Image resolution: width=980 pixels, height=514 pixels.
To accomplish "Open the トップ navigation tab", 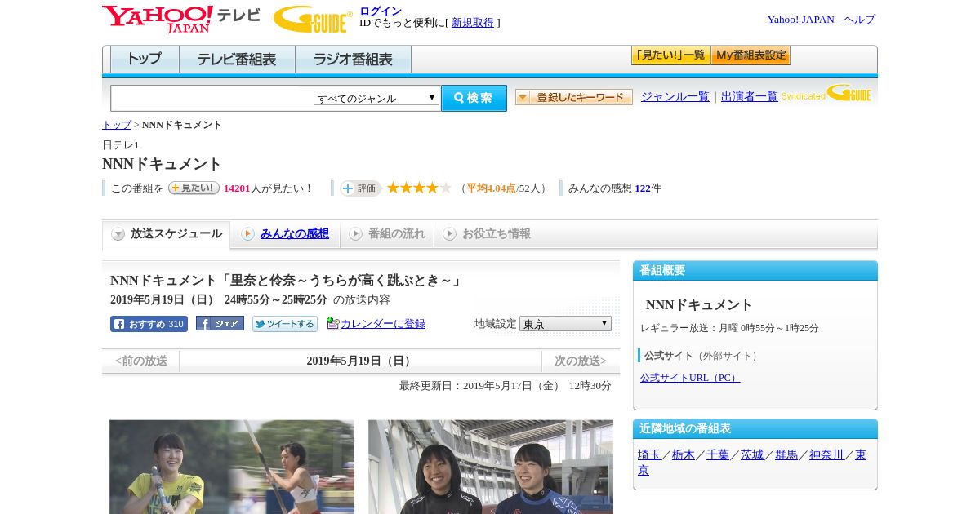I will click(x=145, y=60).
